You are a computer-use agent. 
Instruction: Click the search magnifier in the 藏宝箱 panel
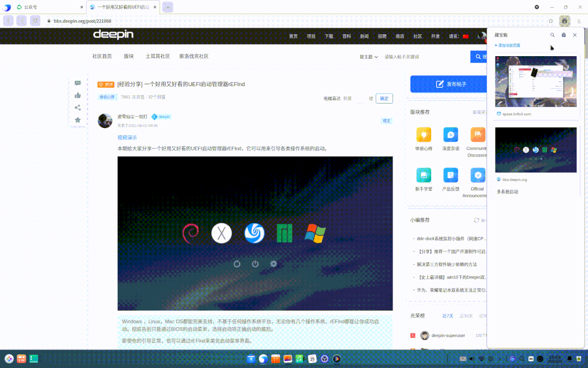click(x=552, y=34)
